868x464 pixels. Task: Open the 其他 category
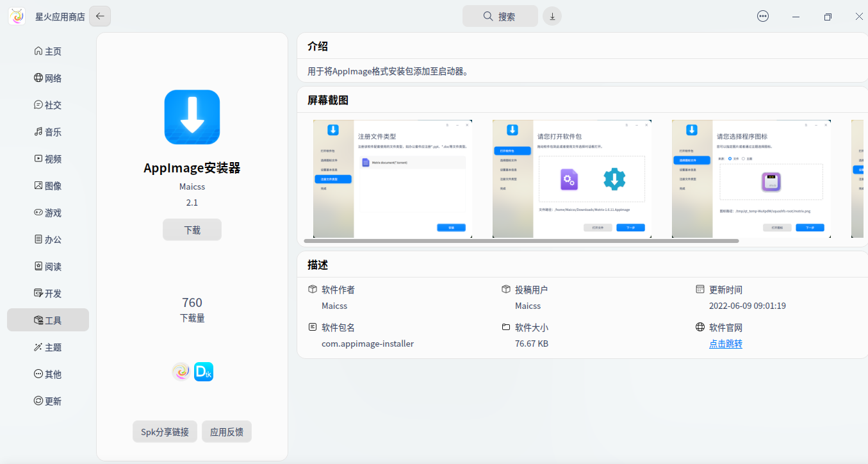48,374
